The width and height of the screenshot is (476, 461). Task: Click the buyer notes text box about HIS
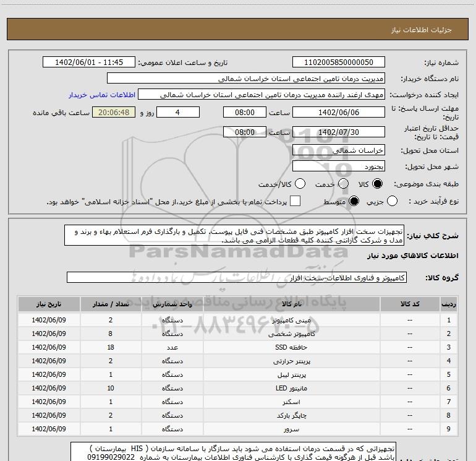tap(233, 452)
